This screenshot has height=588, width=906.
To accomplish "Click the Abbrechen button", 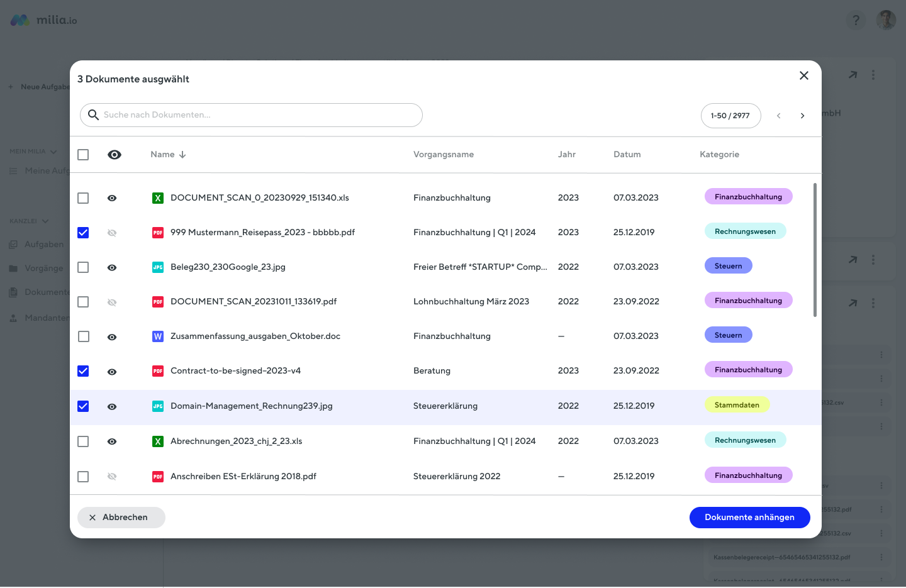I will pos(121,518).
